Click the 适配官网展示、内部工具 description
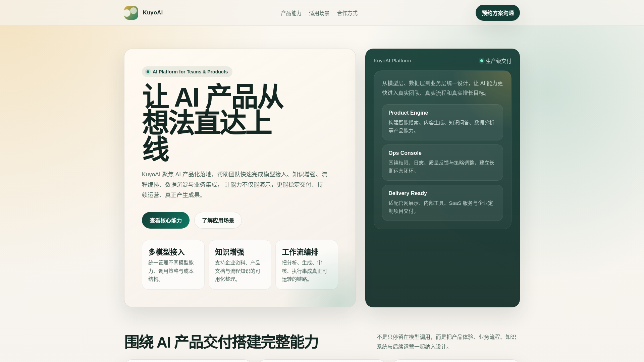The height and width of the screenshot is (362, 644). (441, 207)
